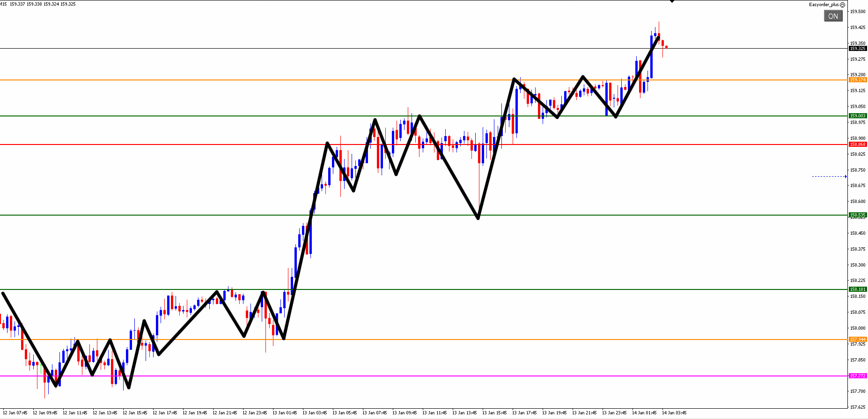Click the orange 157.944 price level label
The image size is (868, 419).
(858, 340)
